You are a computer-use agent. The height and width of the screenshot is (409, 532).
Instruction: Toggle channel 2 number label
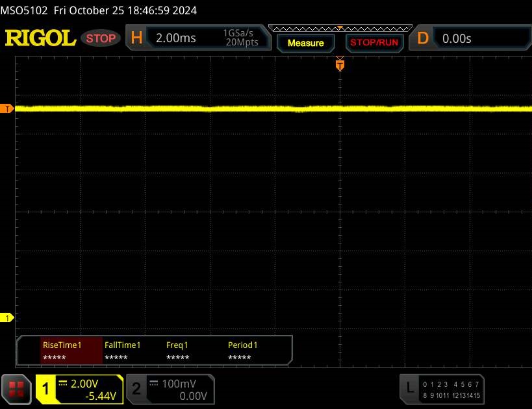coord(136,389)
